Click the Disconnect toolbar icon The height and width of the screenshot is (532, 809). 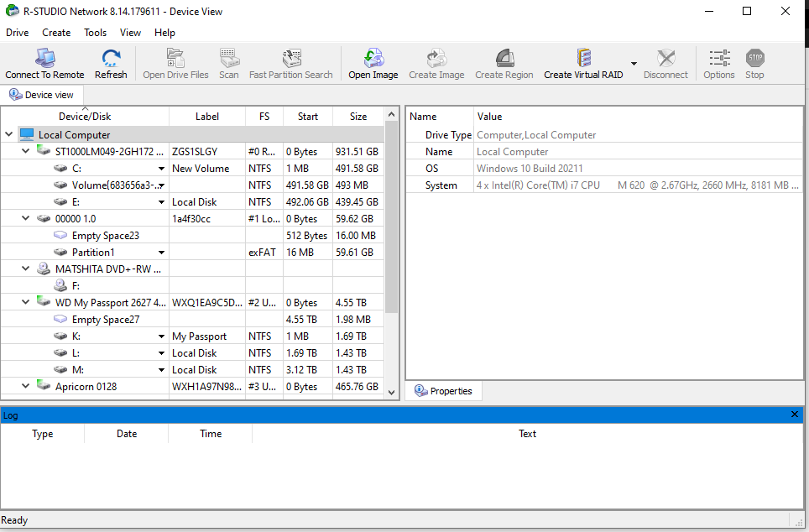(666, 58)
